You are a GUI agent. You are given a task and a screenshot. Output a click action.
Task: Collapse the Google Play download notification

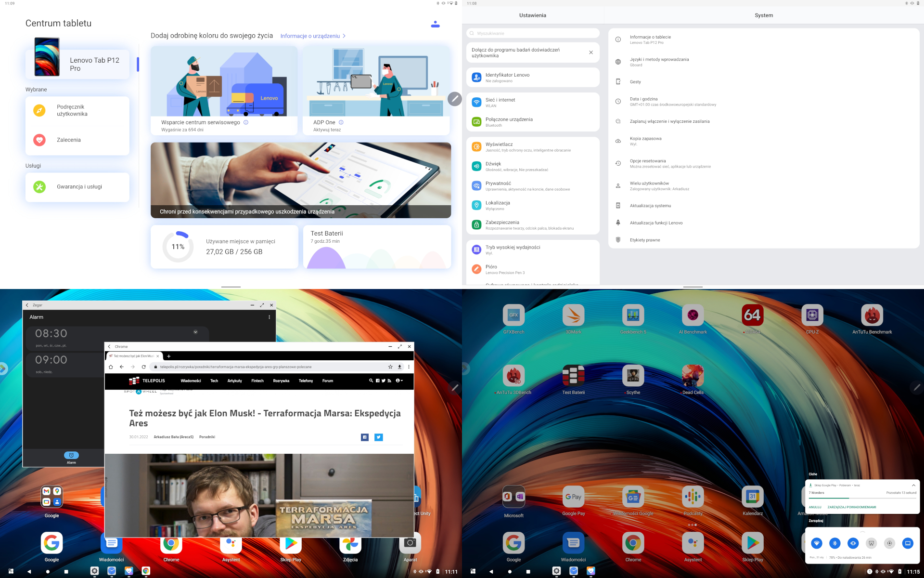tap(913, 485)
